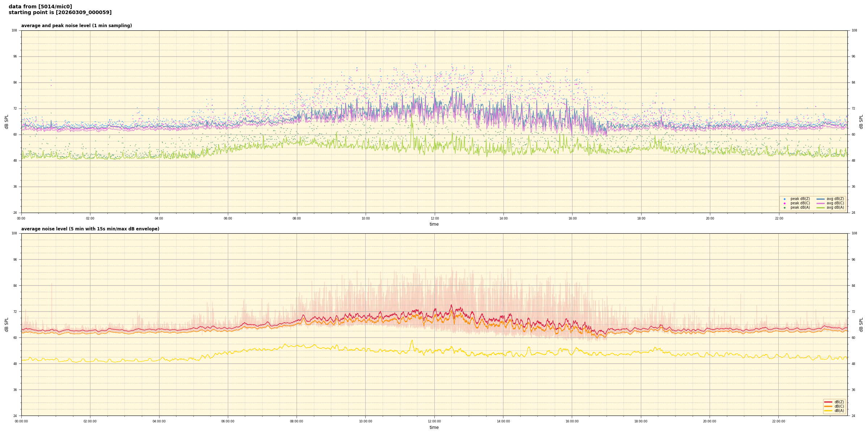Click the 'time' x-axis label under top chart
The width and height of the screenshot is (868, 434).
click(434, 224)
